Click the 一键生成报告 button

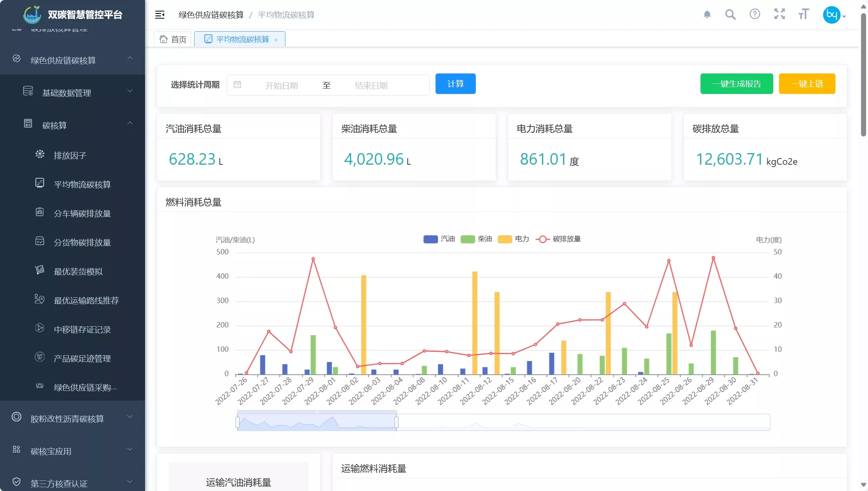(737, 84)
